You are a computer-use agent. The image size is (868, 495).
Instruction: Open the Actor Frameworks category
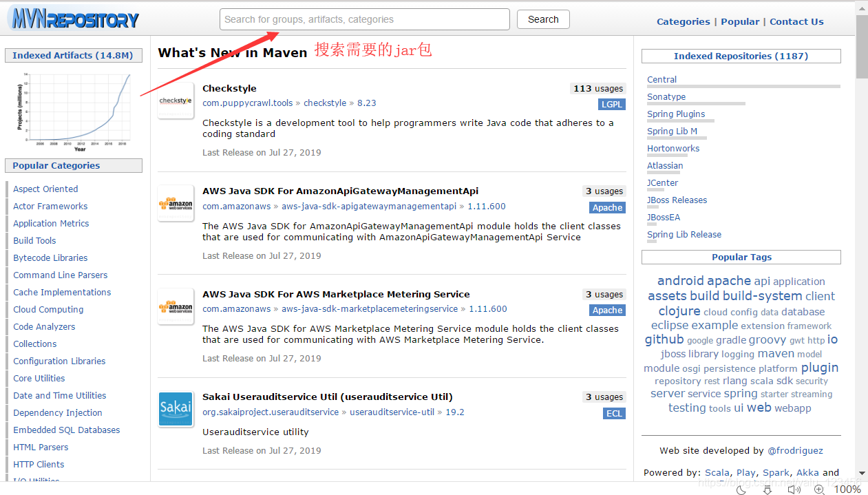click(x=50, y=206)
